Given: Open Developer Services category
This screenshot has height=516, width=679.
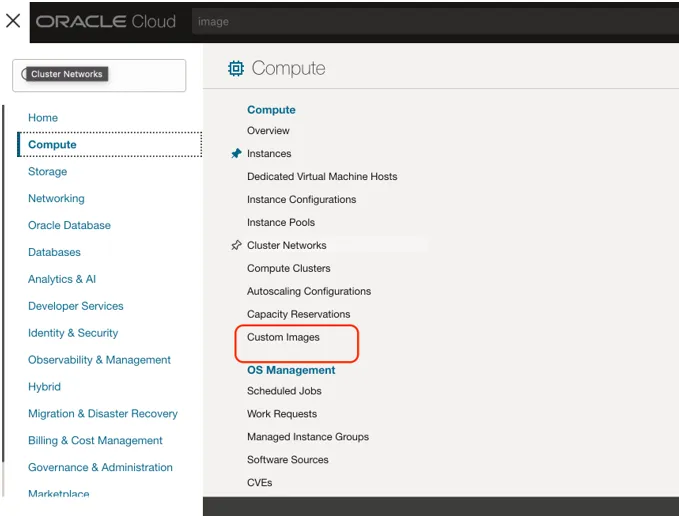Looking at the screenshot, I should pos(76,306).
